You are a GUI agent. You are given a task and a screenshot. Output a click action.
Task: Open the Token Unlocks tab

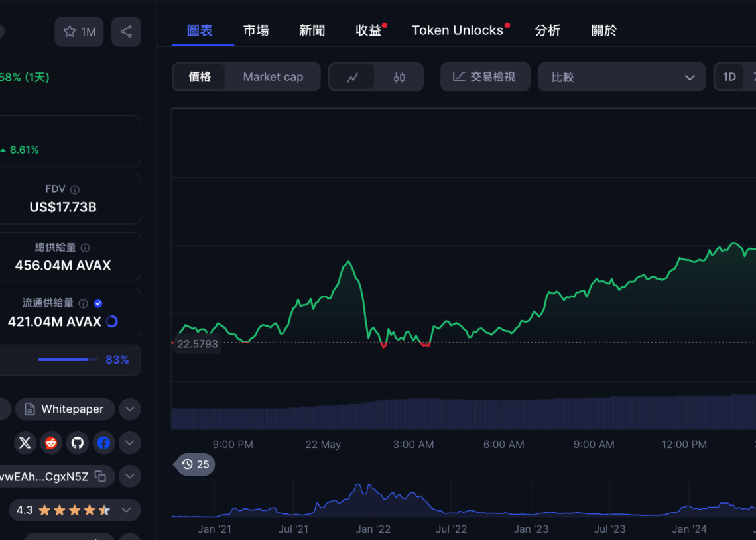[x=458, y=30]
